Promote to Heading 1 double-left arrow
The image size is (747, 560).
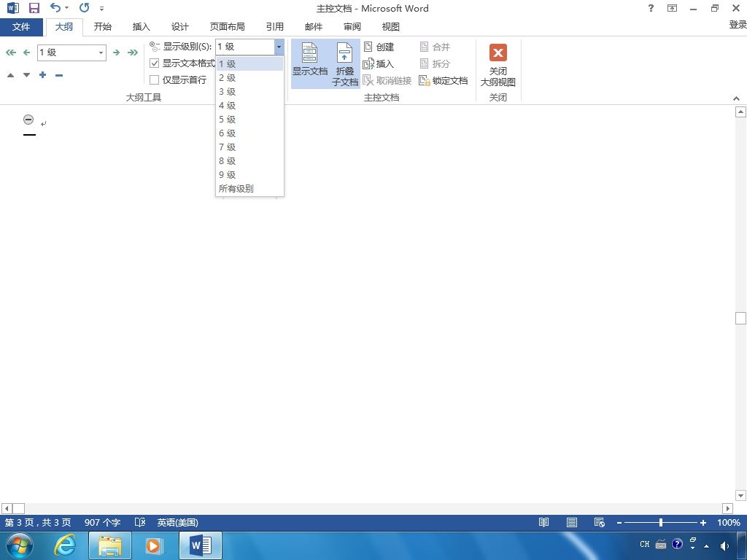click(x=10, y=52)
